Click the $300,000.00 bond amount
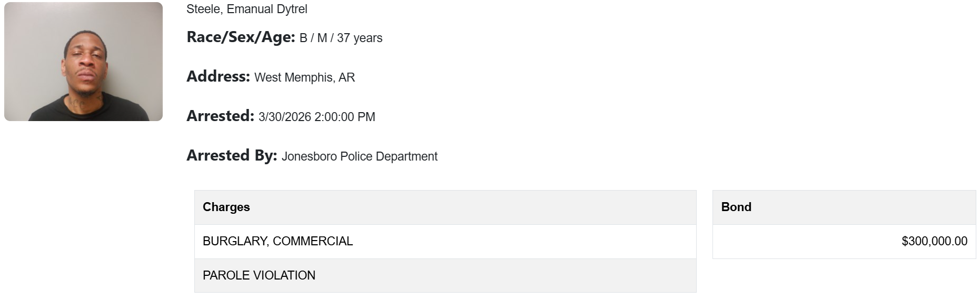Viewport: 980px width, 299px height. coord(934,241)
